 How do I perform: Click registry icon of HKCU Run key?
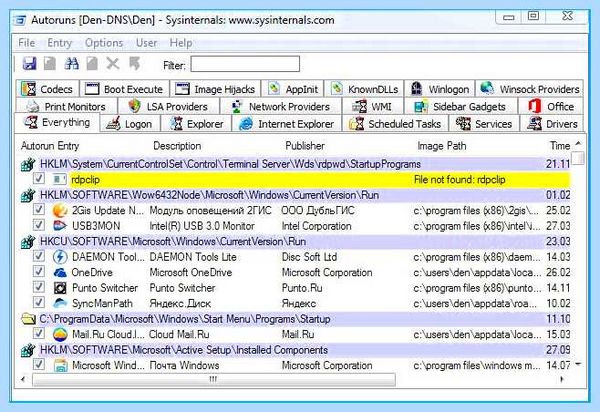[28, 241]
